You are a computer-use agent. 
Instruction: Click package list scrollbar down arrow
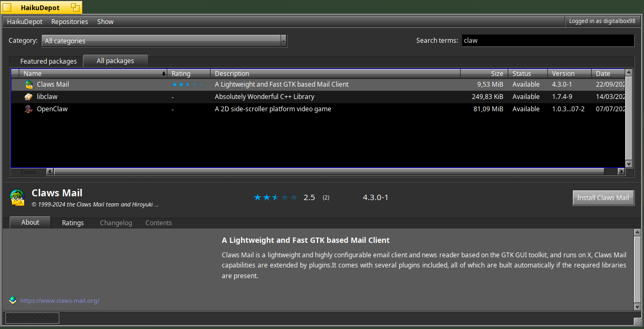coord(629,164)
